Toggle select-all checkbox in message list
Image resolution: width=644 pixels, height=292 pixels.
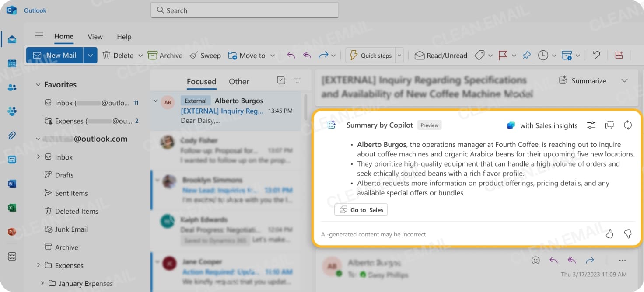tap(281, 80)
